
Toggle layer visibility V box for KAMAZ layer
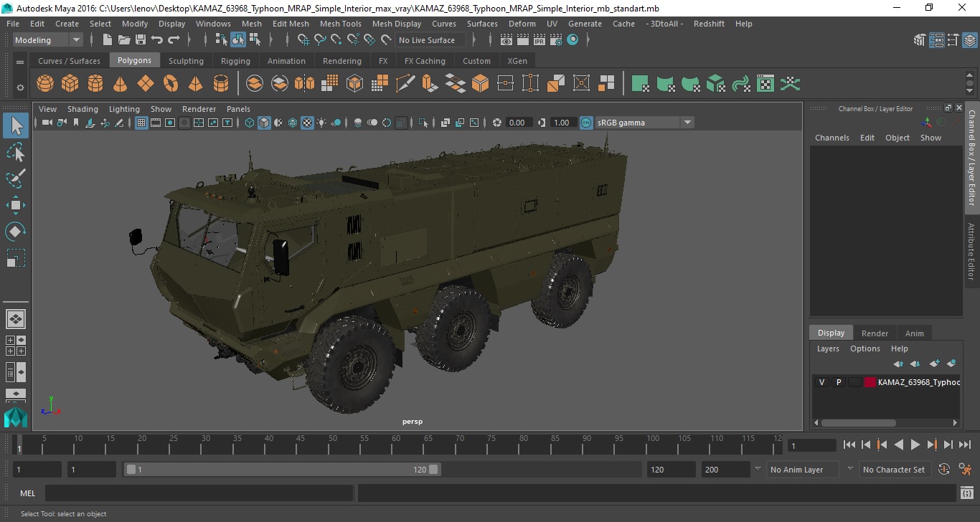(821, 382)
